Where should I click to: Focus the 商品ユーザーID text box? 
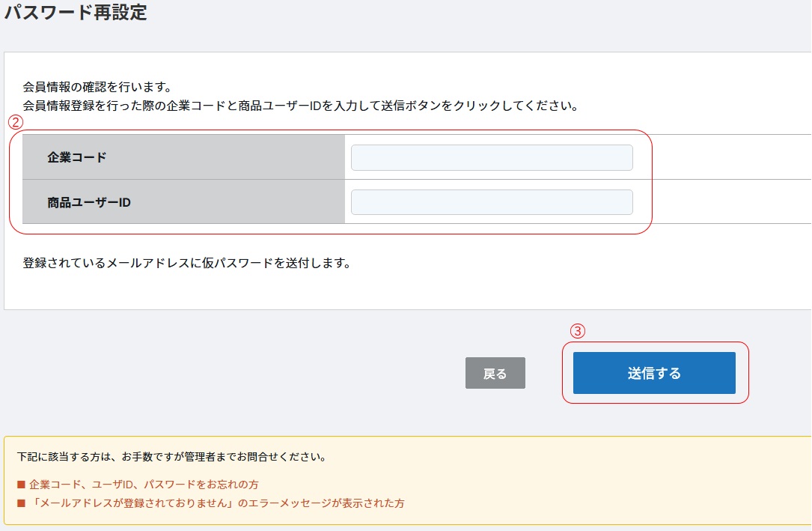(492, 202)
